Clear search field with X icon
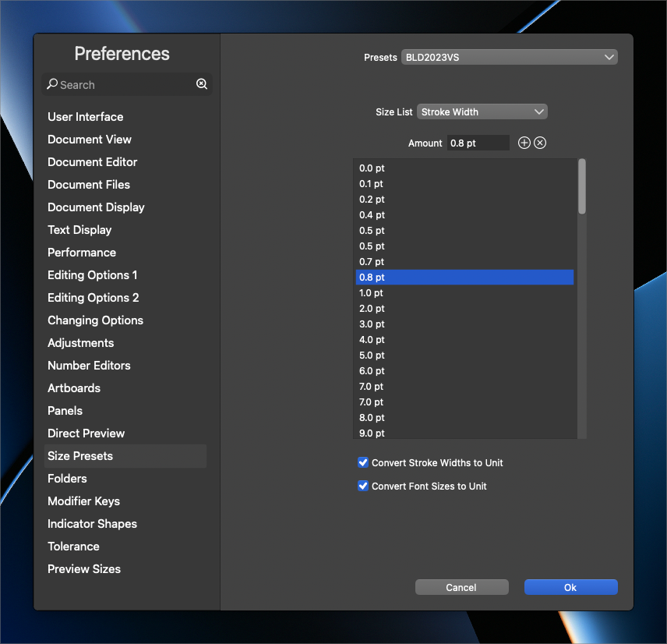This screenshot has height=644, width=667. pyautogui.click(x=202, y=84)
